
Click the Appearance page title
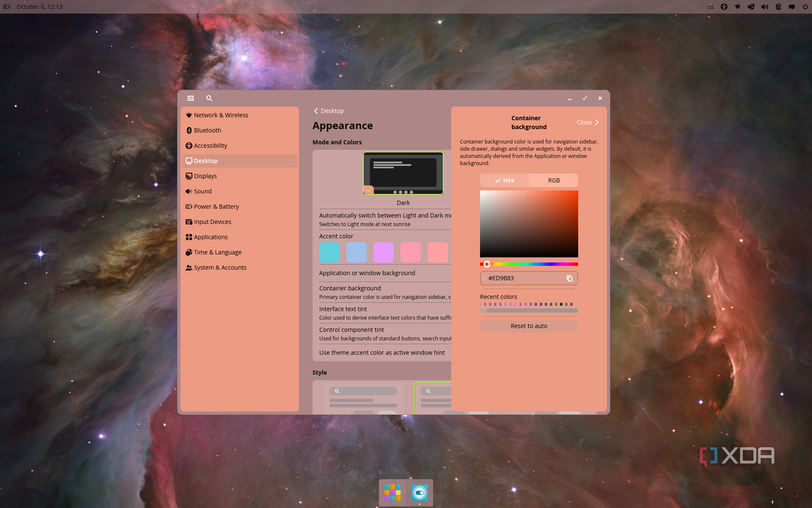(342, 125)
